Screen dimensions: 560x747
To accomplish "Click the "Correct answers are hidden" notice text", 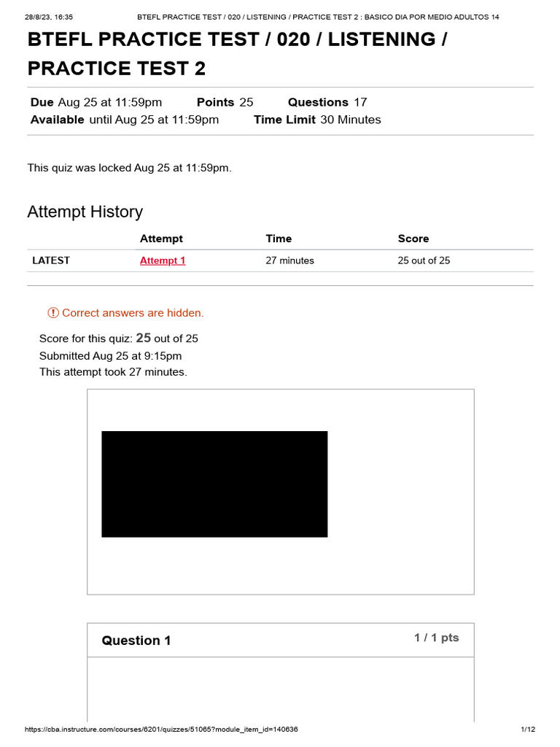I will (x=133, y=313).
